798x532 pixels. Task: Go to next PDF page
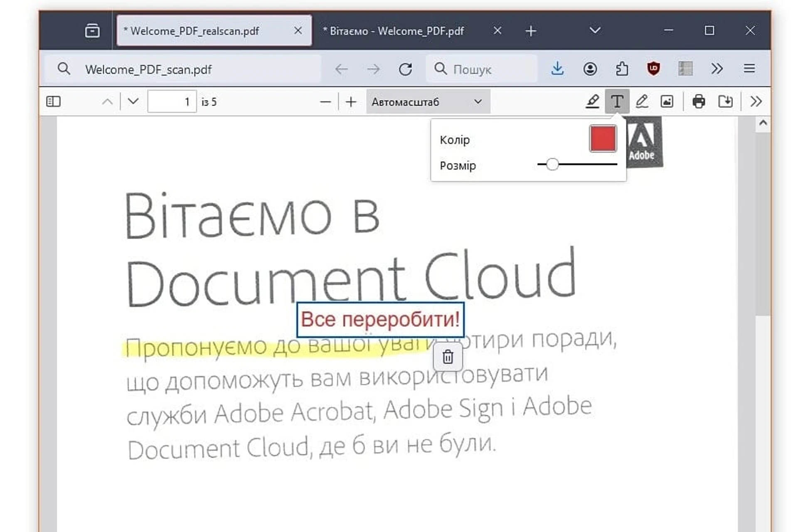133,101
